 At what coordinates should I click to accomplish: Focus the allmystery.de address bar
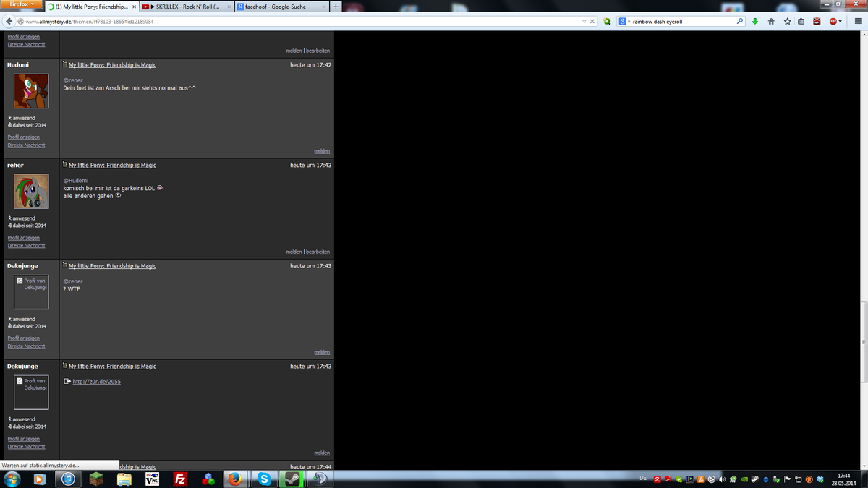[300, 22]
